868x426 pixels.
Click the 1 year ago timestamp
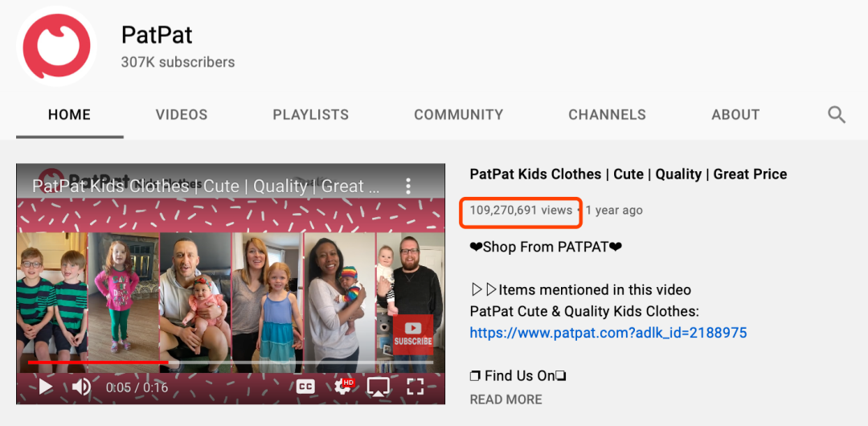pyautogui.click(x=615, y=210)
